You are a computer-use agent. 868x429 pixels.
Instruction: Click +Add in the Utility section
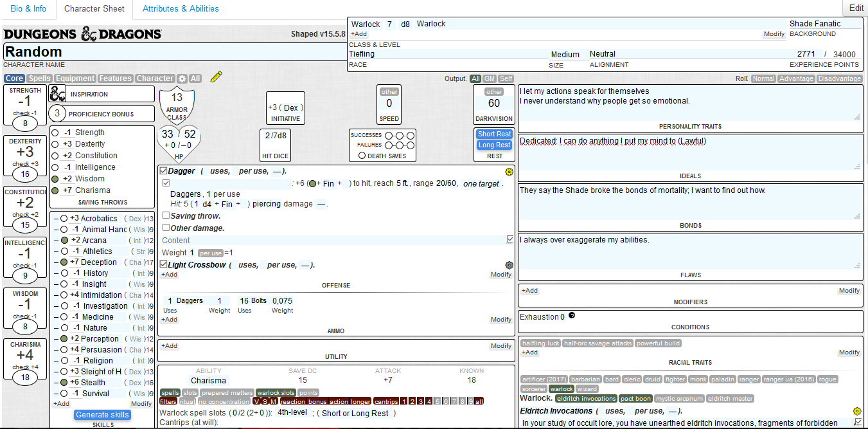coord(170,346)
